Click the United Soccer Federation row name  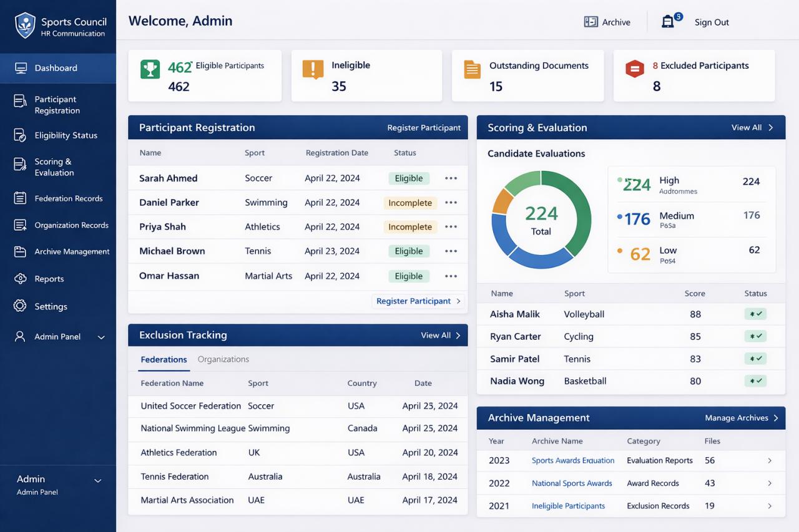(x=191, y=406)
